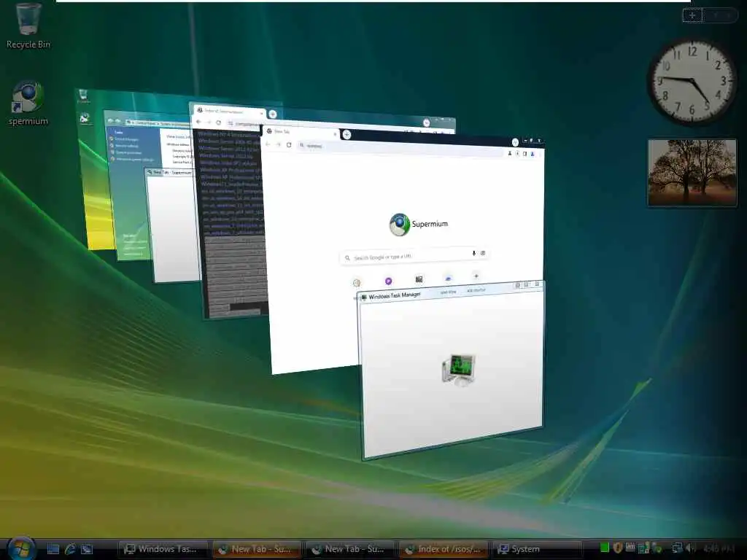The width and height of the screenshot is (747, 560).
Task: Click address bar in front Supermium window
Action: (x=400, y=147)
